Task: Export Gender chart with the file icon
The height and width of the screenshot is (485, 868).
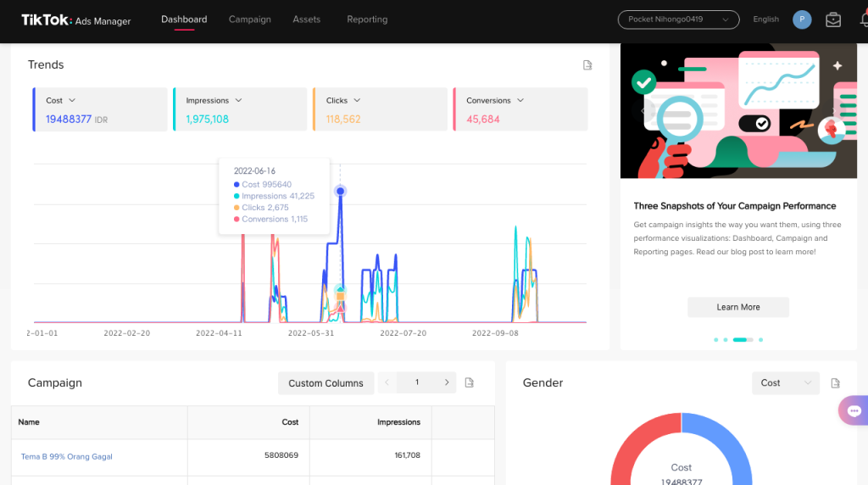Action: [835, 383]
